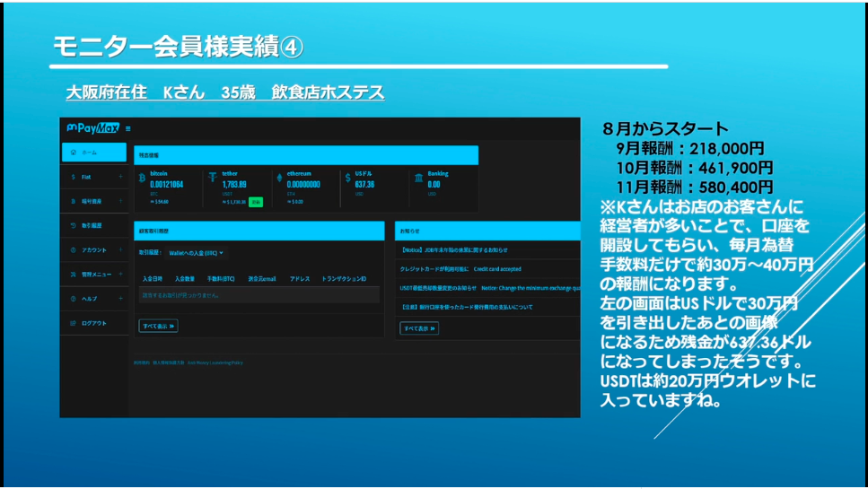Click the help icon beside ヘルプ
This screenshot has height=489, width=868.
point(73,299)
